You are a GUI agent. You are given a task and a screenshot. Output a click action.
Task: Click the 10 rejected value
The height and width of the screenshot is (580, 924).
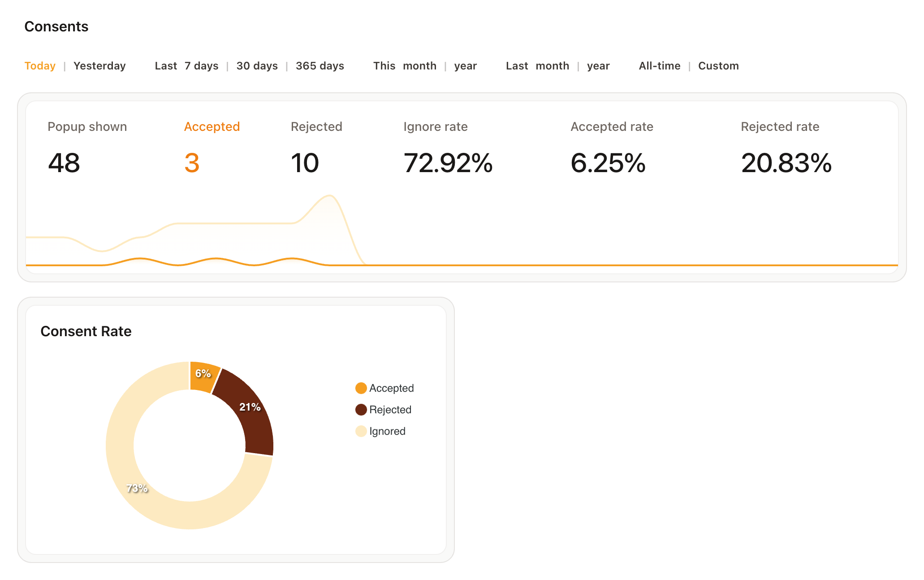tap(305, 163)
